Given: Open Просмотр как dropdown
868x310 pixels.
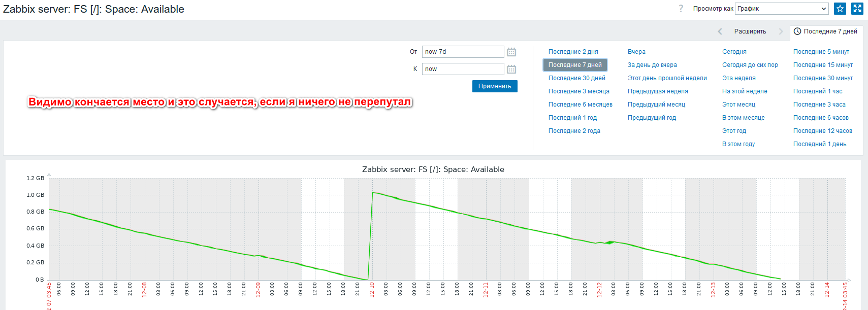Looking at the screenshot, I should coord(782,9).
